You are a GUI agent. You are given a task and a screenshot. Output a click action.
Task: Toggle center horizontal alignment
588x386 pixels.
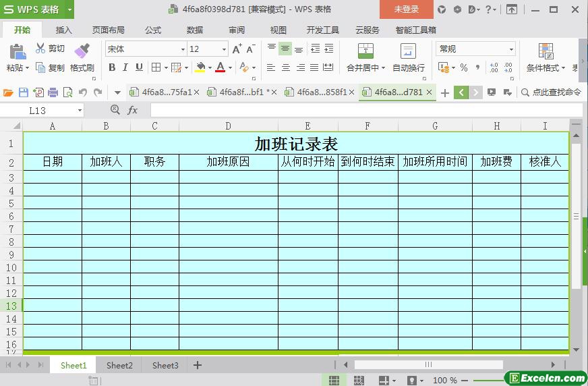pos(286,67)
